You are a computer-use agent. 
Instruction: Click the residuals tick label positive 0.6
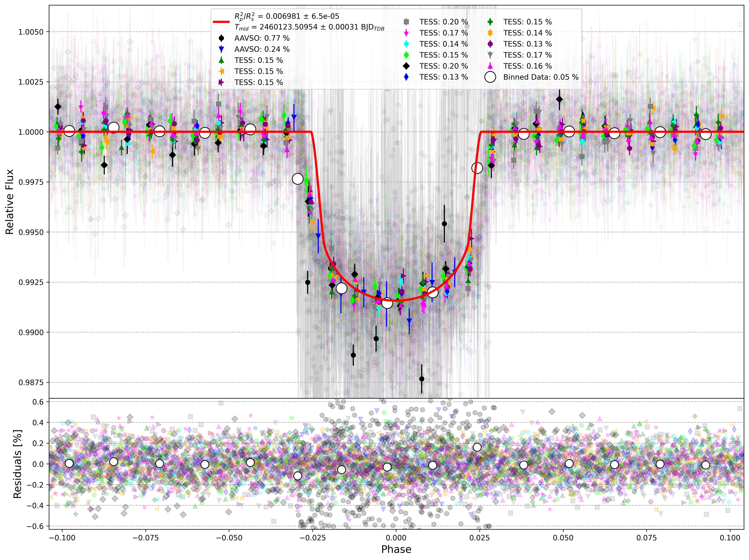tap(38, 402)
